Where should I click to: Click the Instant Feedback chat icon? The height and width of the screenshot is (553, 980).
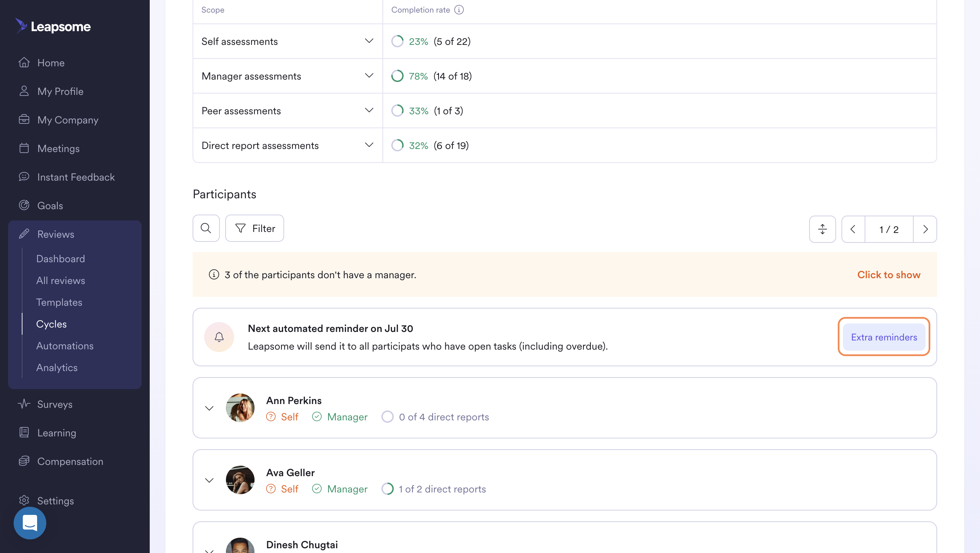24,177
